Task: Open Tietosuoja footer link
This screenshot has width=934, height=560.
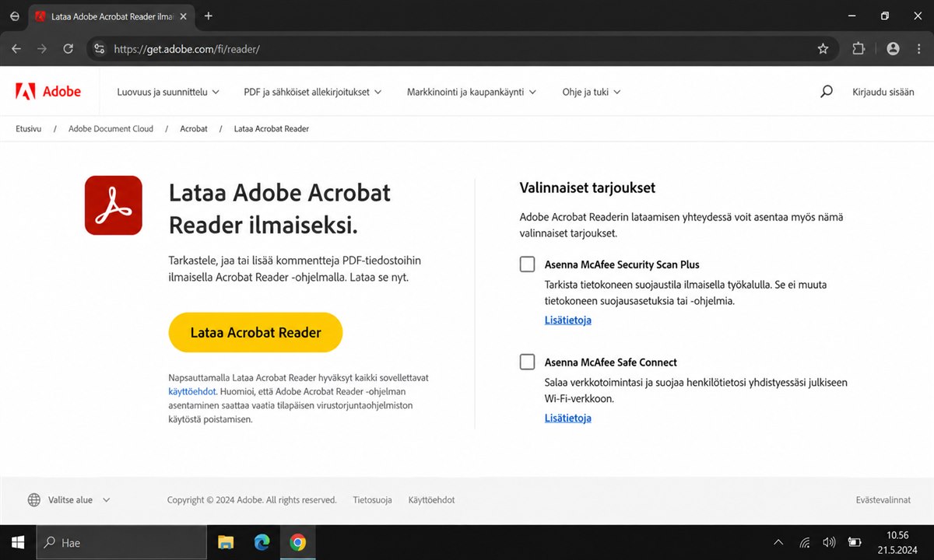Action: (x=372, y=500)
